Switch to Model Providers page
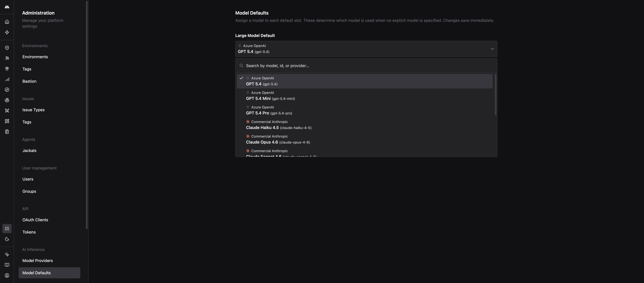Screen dimensions: 644x283 (x=38, y=260)
